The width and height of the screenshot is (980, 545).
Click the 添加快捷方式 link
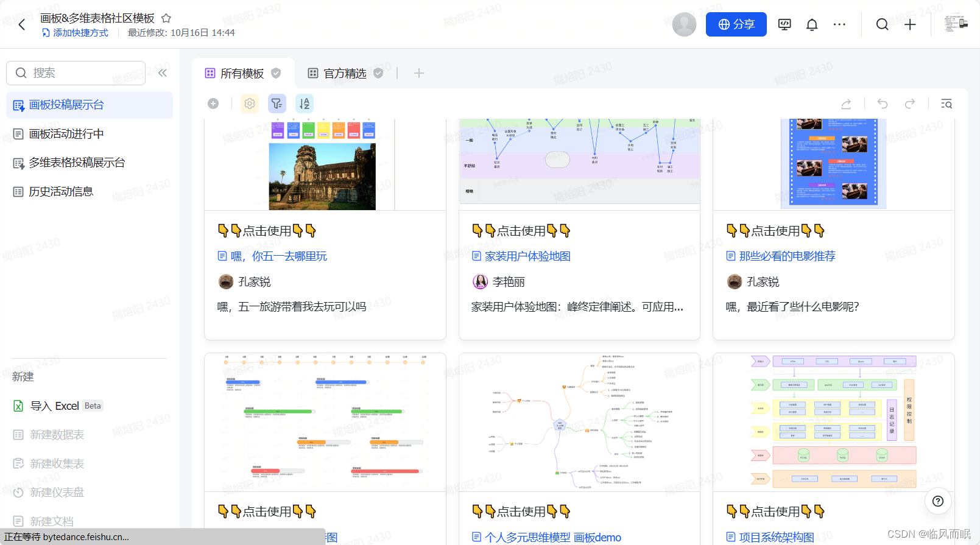(76, 33)
